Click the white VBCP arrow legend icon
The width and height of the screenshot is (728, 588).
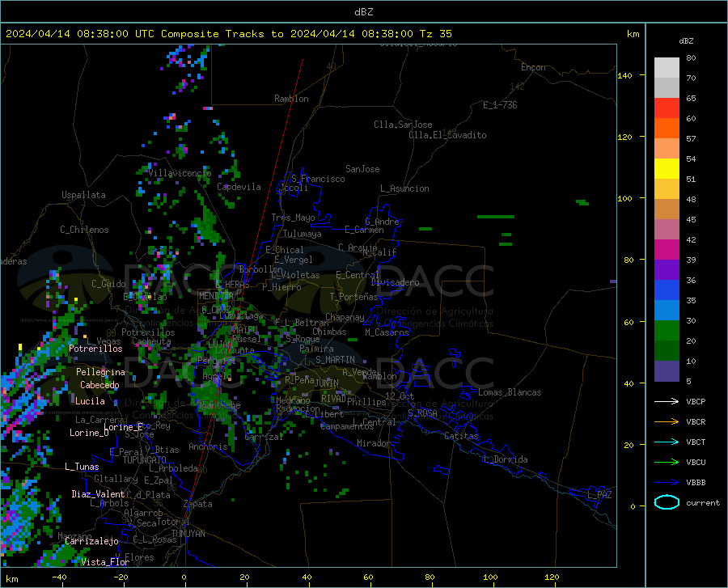(667, 401)
